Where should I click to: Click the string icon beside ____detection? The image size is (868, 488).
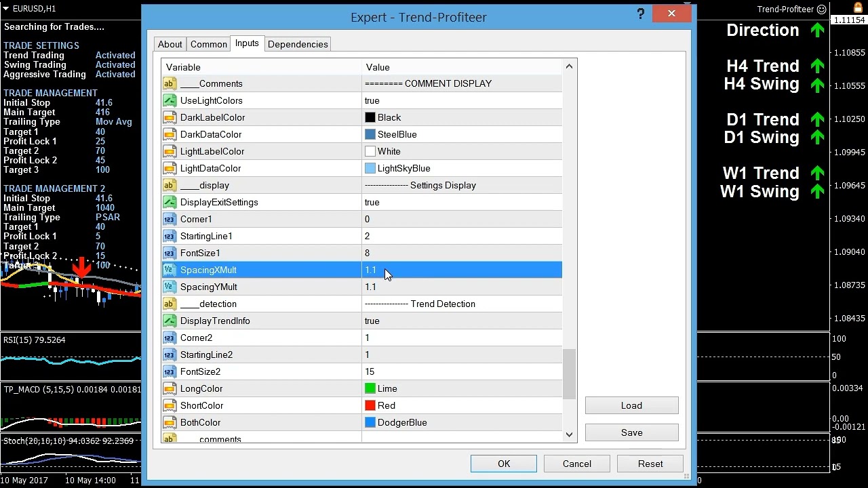169,304
